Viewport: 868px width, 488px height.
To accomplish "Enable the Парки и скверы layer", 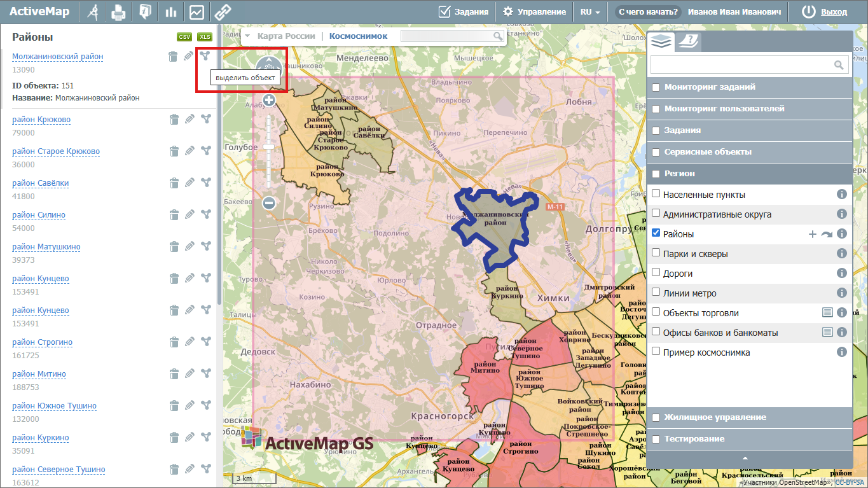I will click(656, 253).
